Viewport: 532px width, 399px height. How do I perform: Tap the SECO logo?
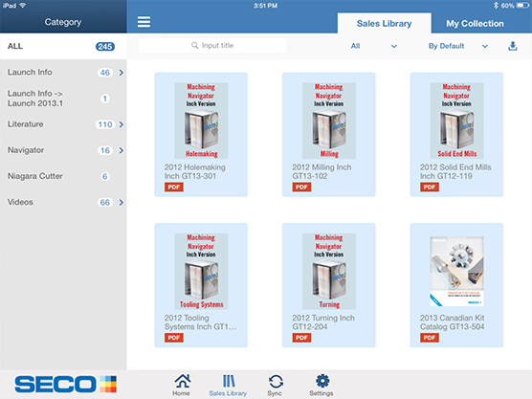tap(65, 384)
